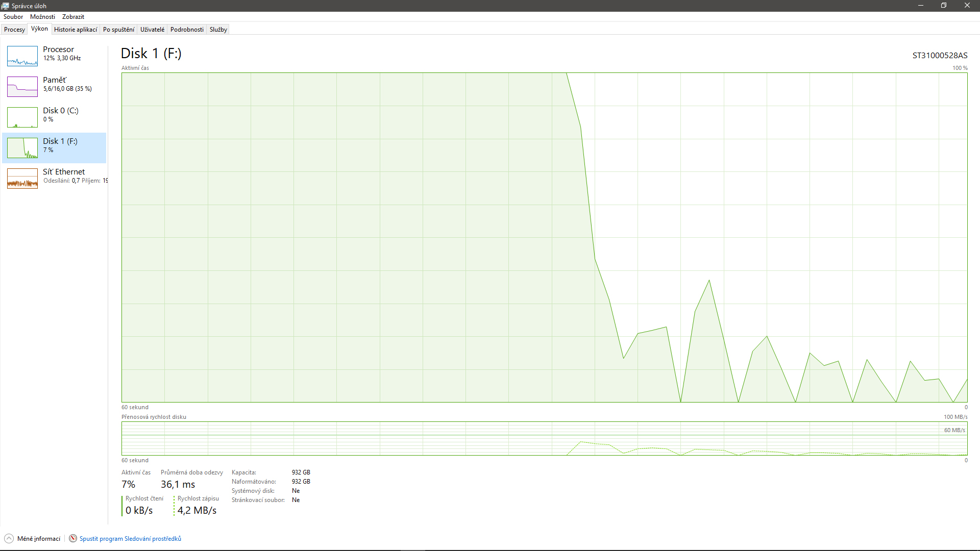The width and height of the screenshot is (980, 551).
Task: Open the Zobrazit menu
Action: tap(73, 17)
